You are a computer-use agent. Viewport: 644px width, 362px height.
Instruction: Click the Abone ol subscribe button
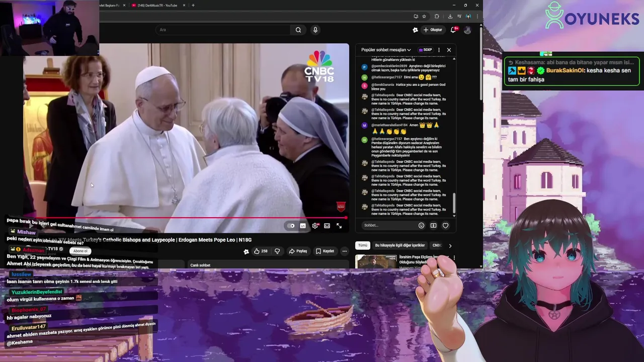80,251
